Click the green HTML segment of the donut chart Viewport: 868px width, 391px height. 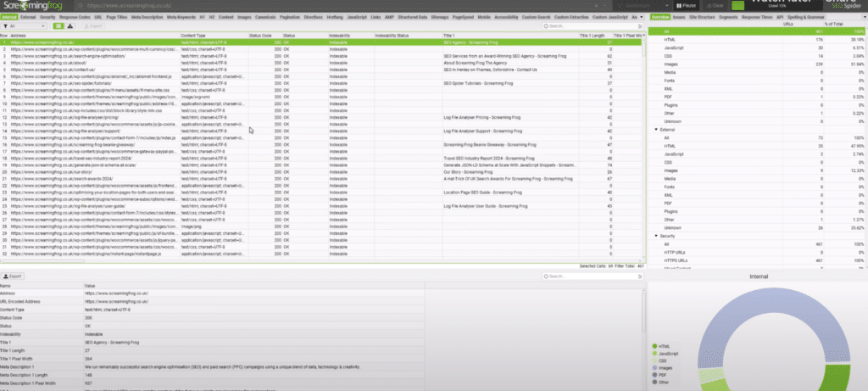[837, 377]
